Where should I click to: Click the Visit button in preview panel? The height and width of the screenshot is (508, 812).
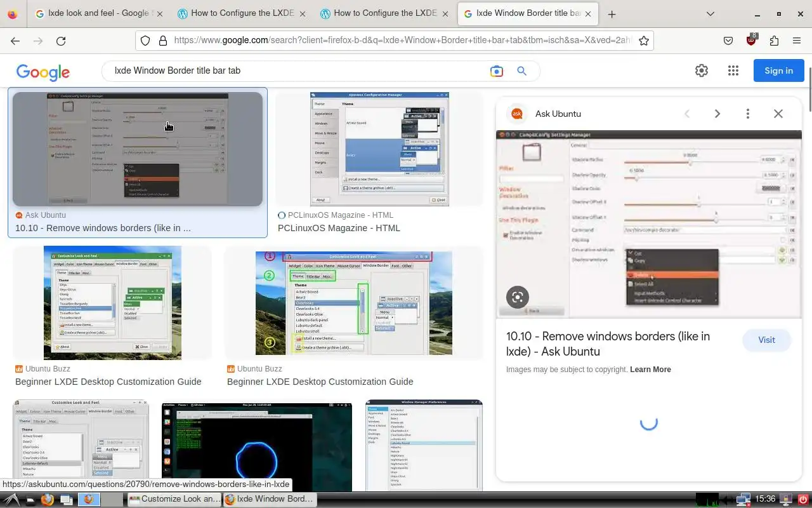pos(766,340)
